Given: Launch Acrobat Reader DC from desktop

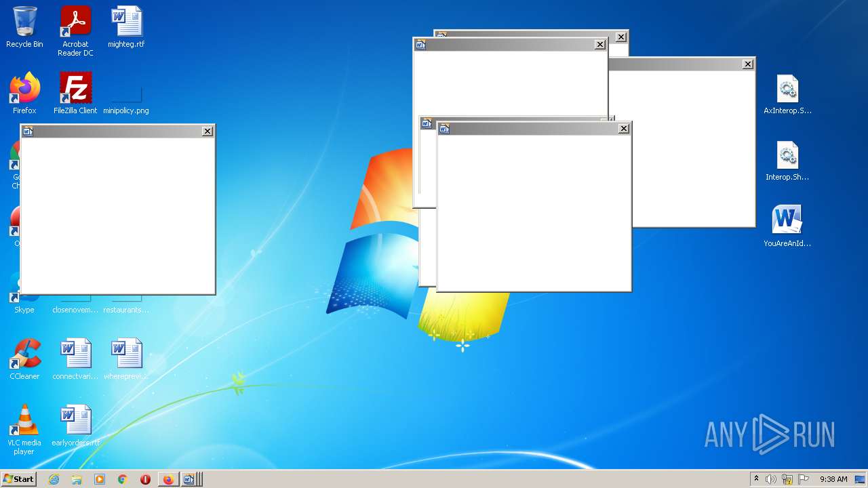Looking at the screenshot, I should (75, 31).
